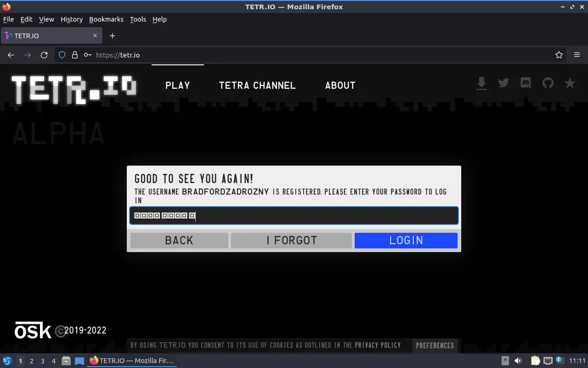This screenshot has width=588, height=368.
Task: Switch to workspace 4
Action: click(54, 361)
